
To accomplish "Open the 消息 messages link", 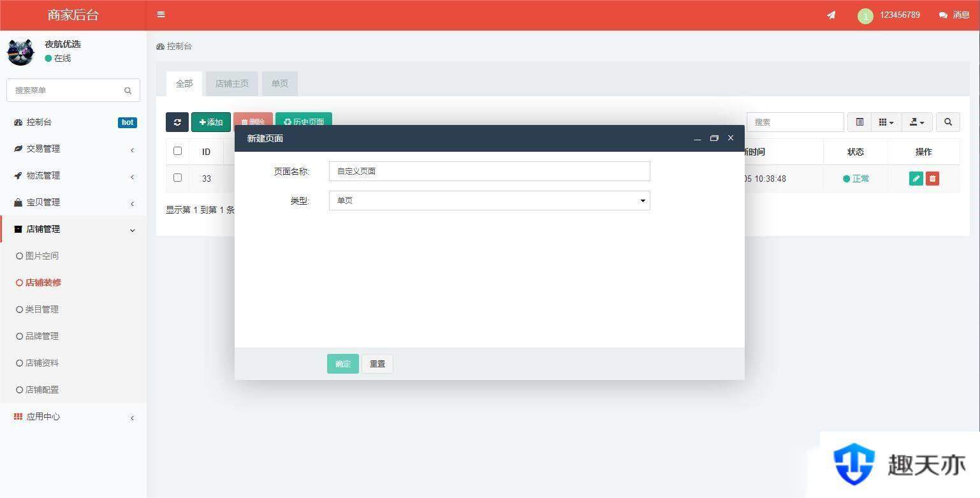I will pos(954,15).
